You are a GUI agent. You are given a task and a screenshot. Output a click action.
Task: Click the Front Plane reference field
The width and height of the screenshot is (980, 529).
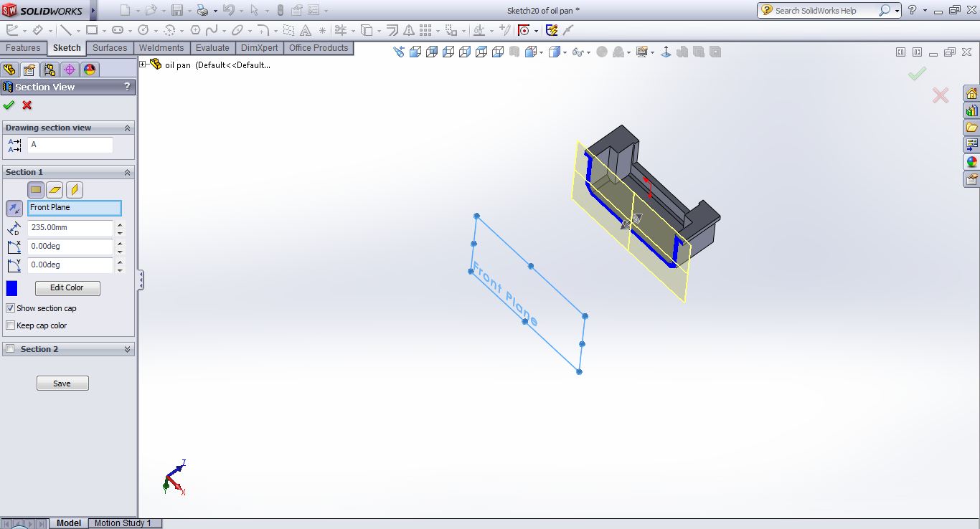75,208
